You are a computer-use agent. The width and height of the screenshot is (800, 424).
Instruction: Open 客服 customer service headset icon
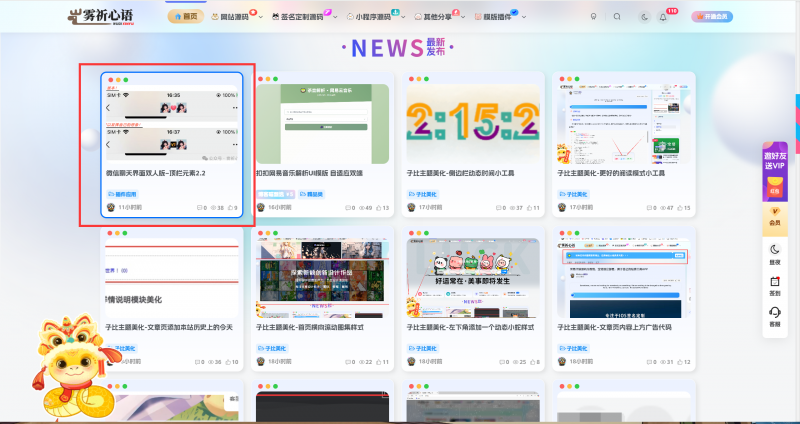pos(776,317)
